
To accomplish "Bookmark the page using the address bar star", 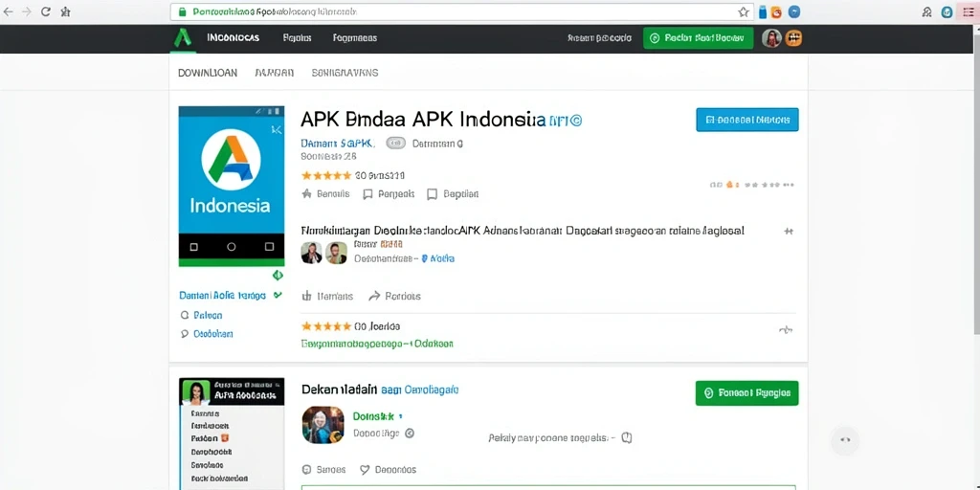I will pos(743,11).
